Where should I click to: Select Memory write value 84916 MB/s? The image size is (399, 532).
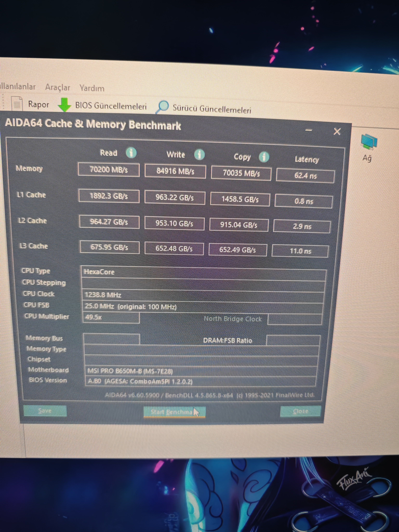[175, 171]
